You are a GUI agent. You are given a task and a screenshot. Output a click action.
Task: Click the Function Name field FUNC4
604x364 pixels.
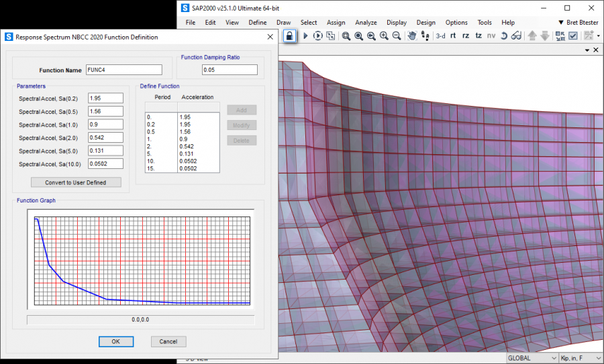[x=123, y=70]
